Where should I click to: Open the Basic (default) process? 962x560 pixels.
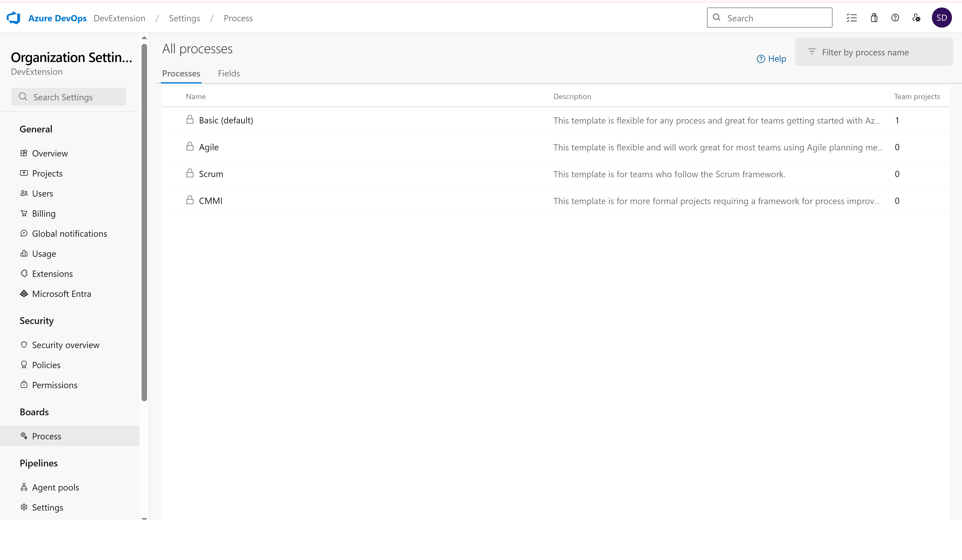pos(226,120)
